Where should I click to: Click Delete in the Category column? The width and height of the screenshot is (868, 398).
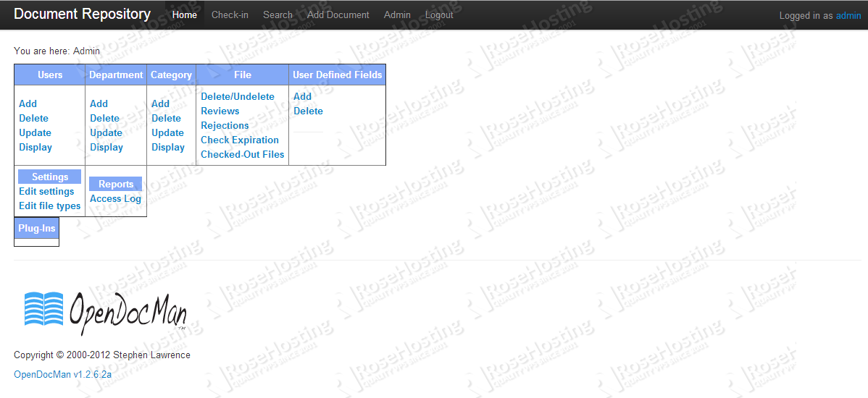(166, 118)
